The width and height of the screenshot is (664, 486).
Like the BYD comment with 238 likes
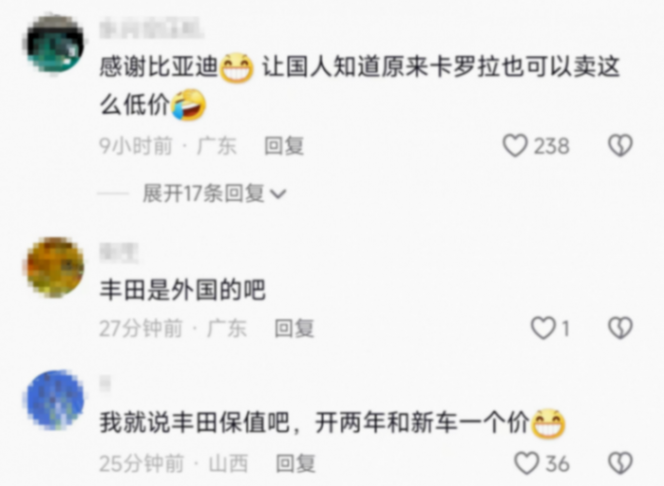[515, 146]
